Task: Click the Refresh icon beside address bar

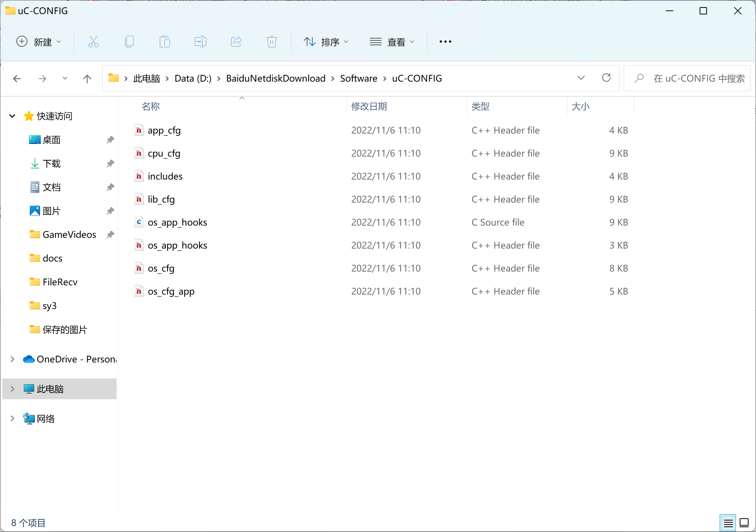Action: pyautogui.click(x=606, y=78)
